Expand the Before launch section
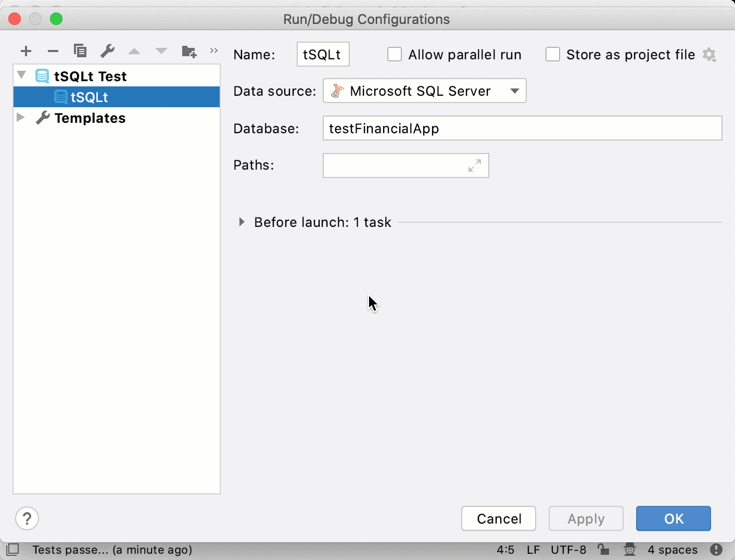The image size is (735, 560). 242,222
